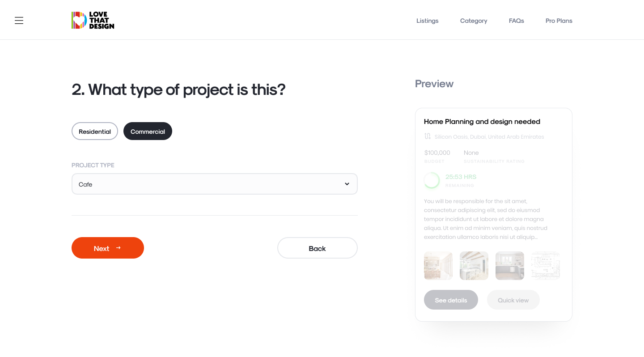Viewport: 644px width, 357px height.
Task: Click the orange Next button
Action: point(108,248)
